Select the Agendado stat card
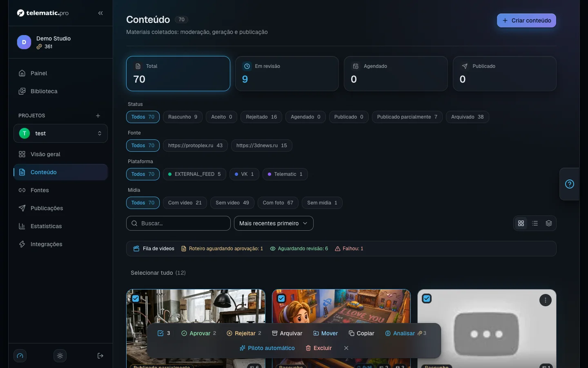 (396, 74)
